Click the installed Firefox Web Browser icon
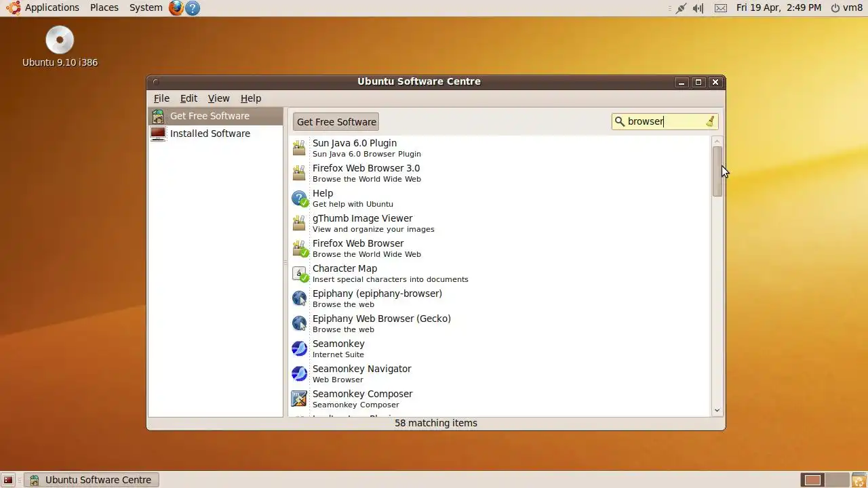The width and height of the screenshot is (868, 488). (x=300, y=249)
